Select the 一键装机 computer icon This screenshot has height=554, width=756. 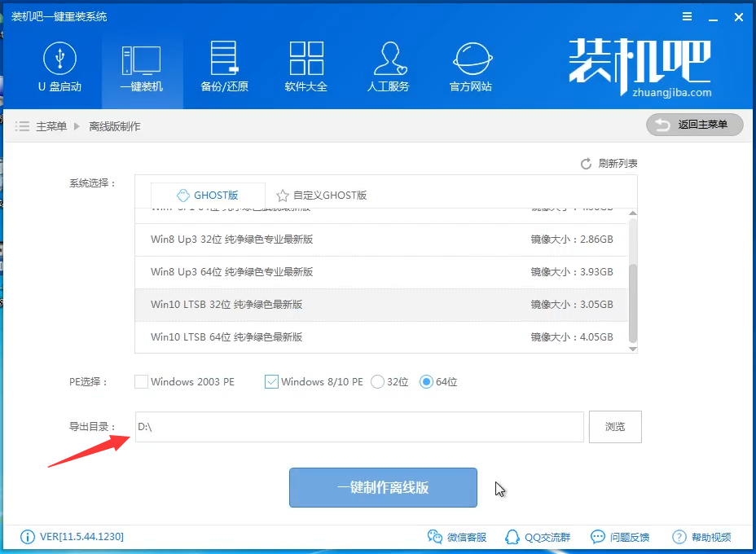pos(141,59)
